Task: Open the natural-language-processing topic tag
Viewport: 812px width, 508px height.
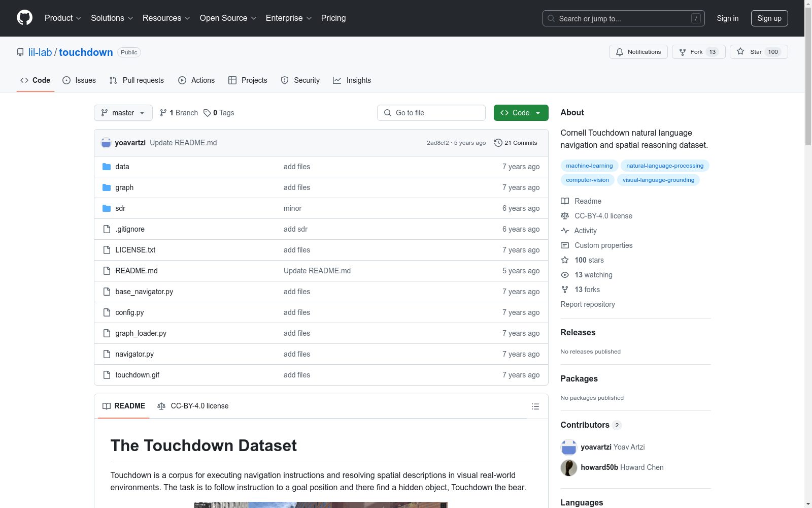Action: [665, 166]
